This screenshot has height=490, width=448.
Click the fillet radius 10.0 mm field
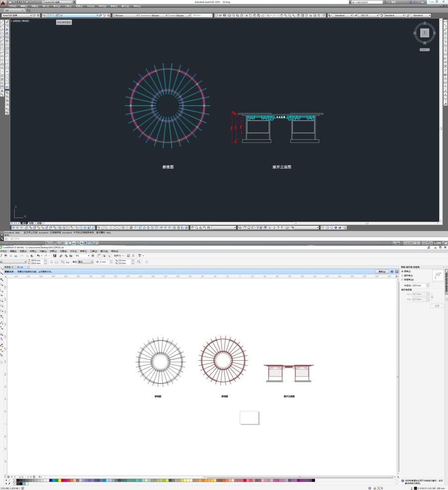419,286
